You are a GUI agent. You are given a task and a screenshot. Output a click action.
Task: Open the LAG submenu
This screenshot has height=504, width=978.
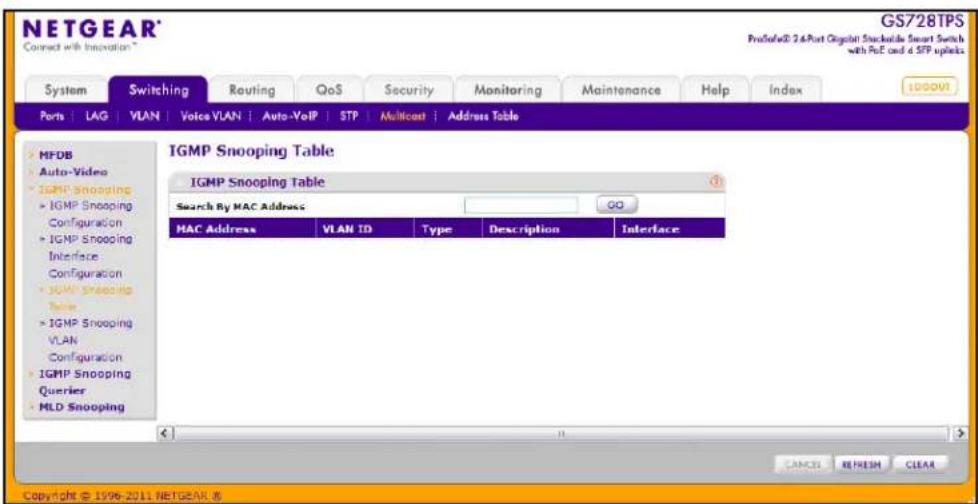pos(97,116)
